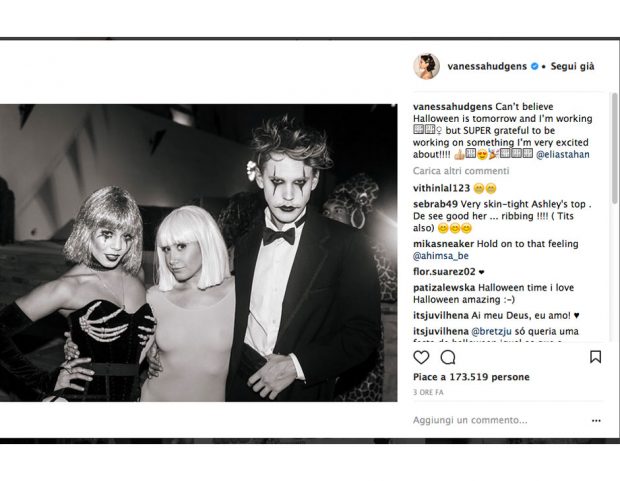Viewport: 620px width, 481px height.
Task: Click the verified badge next to the username
Action: click(x=534, y=66)
